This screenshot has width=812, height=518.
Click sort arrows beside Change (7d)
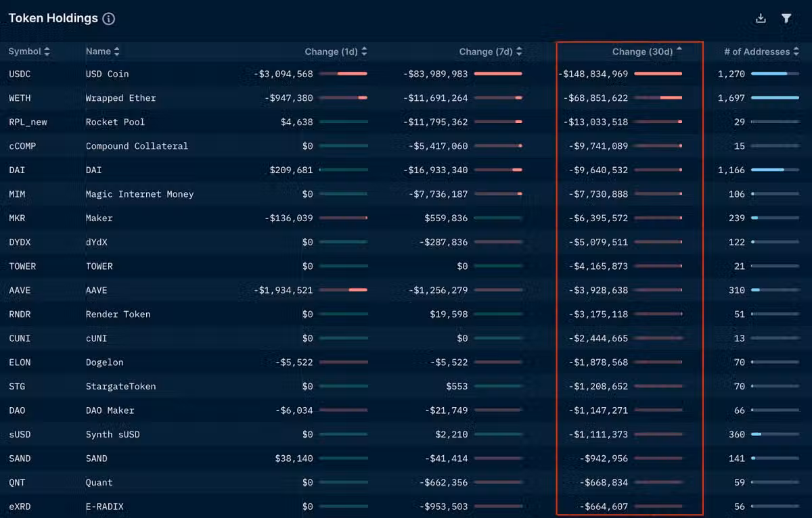[519, 51]
